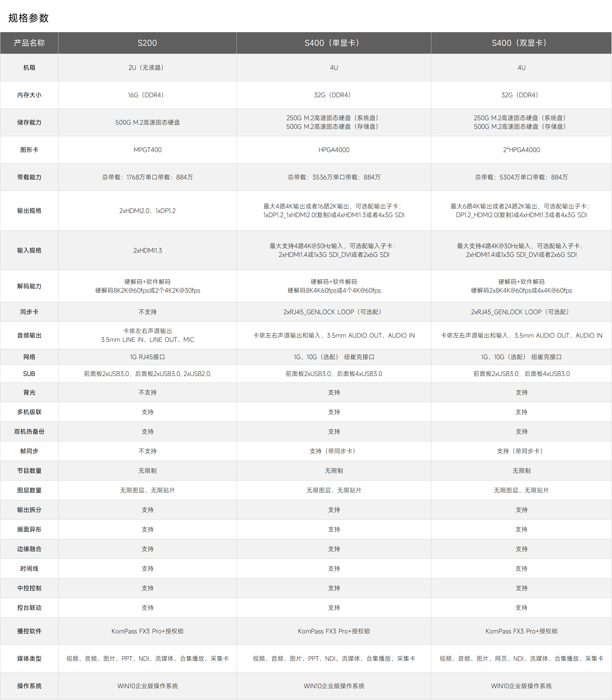Click the 2xHDMI1.3 input spec cell
This screenshot has width=612, height=700.
click(147, 251)
